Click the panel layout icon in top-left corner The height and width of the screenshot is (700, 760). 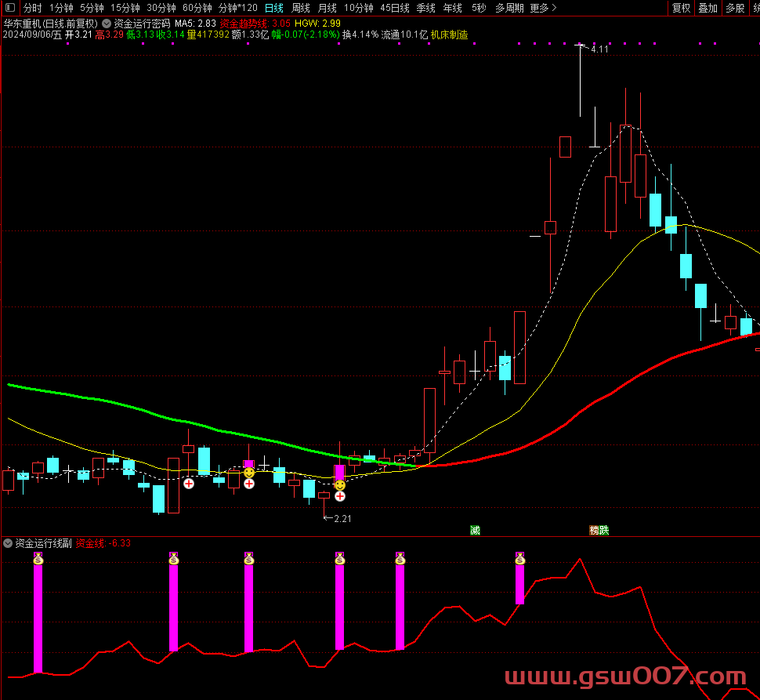(9, 8)
